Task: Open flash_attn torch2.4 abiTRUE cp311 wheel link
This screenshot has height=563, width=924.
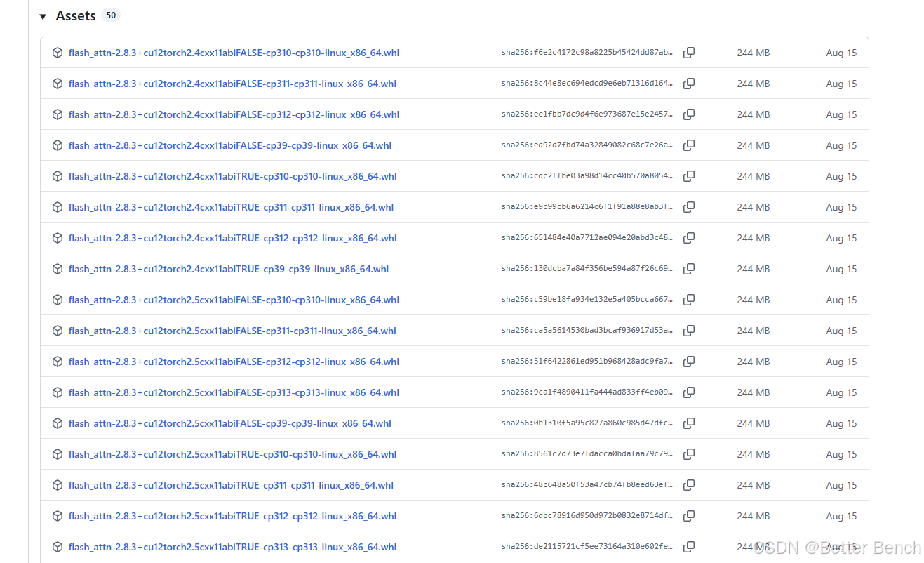Action: [232, 207]
